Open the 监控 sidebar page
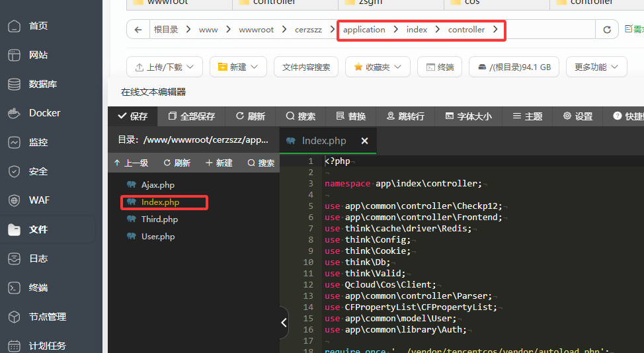Viewport: 644px width, 353px height. point(38,142)
